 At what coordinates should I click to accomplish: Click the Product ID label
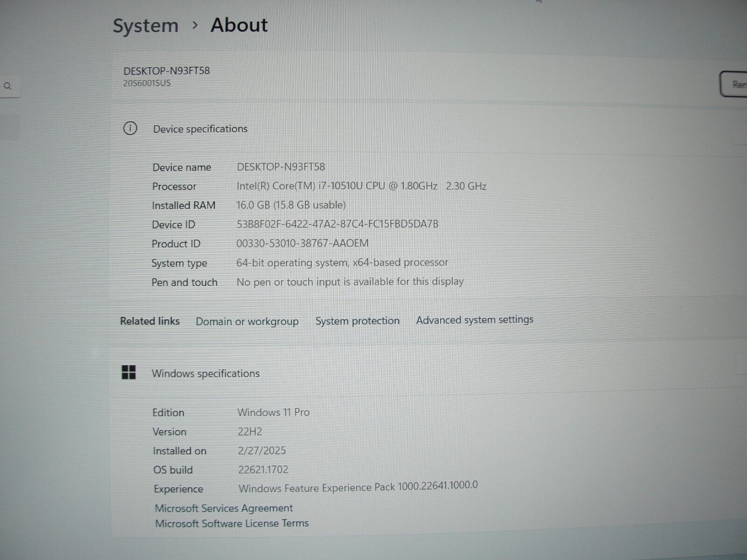(176, 244)
